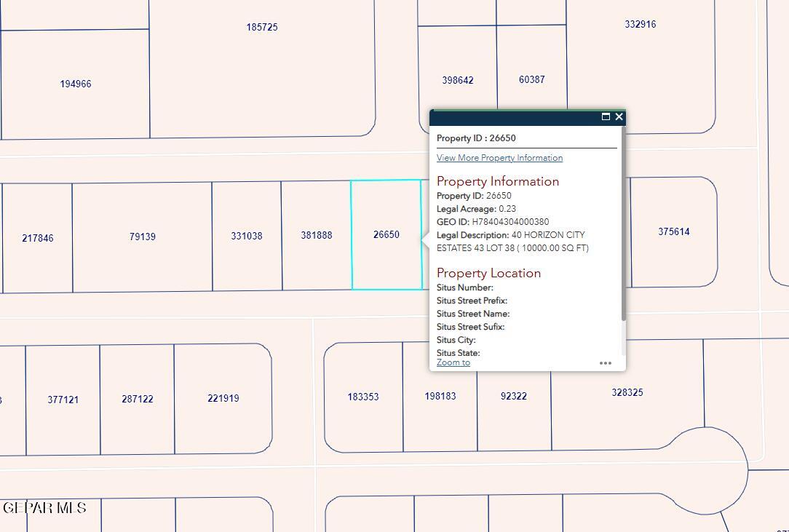The width and height of the screenshot is (789, 532).
Task: Close the property info popup
Action: 619,117
